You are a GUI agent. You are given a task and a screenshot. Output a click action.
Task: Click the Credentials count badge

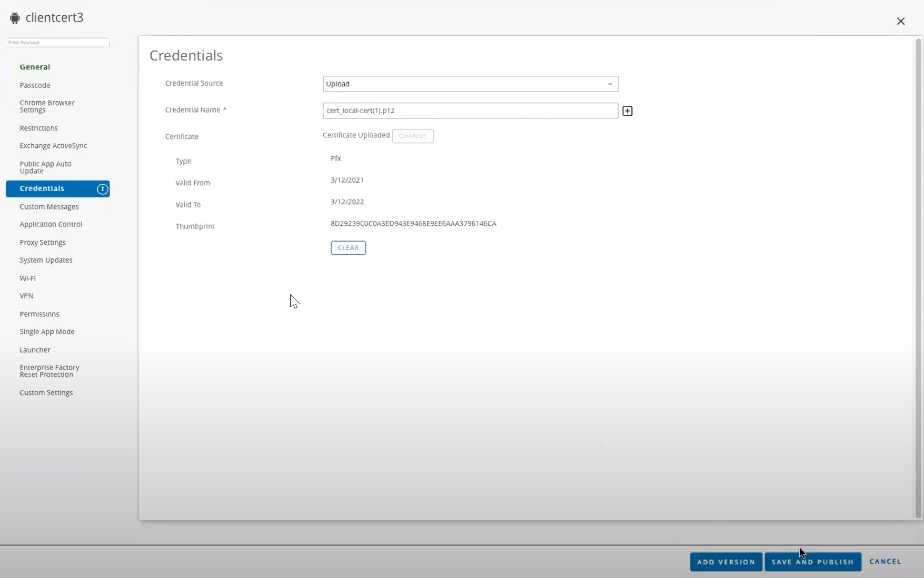pos(102,189)
